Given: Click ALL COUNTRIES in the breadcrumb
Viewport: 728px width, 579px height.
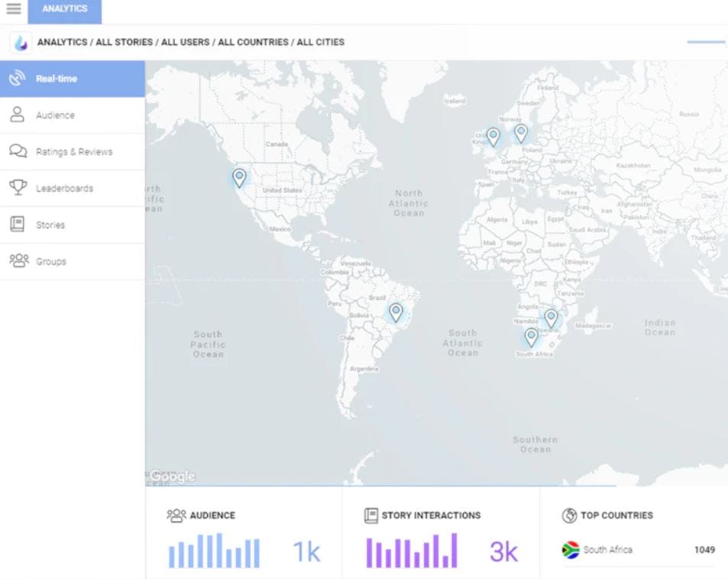Looking at the screenshot, I should tap(253, 42).
